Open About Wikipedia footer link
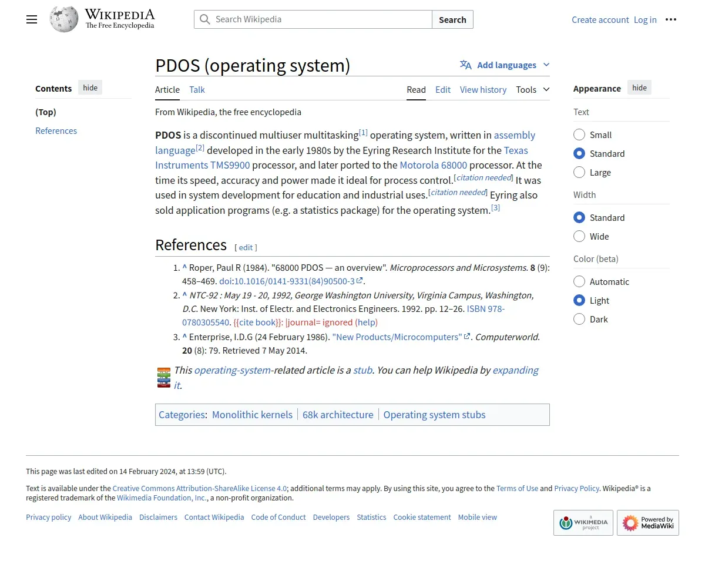The image size is (705, 588). click(105, 517)
